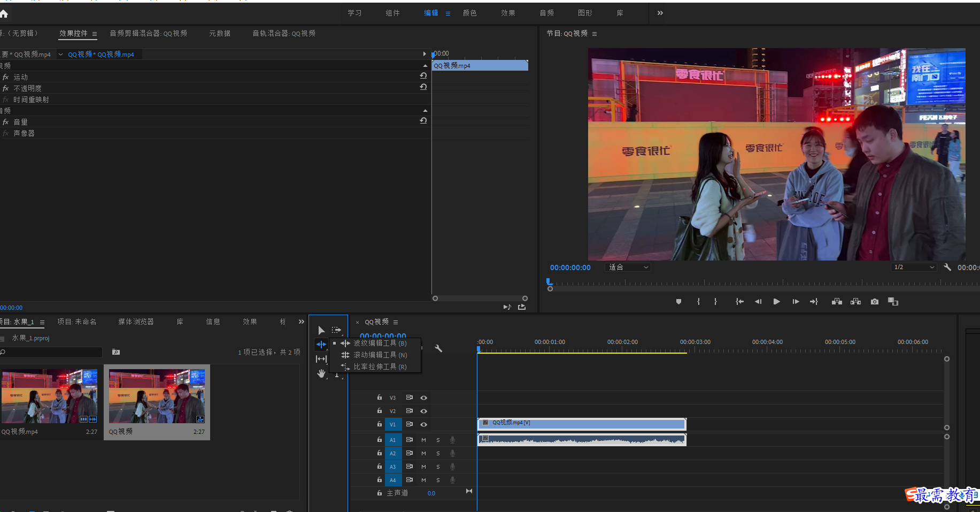980x512 pixels.
Task: Reset the 音量 effect parameters
Action: (423, 120)
